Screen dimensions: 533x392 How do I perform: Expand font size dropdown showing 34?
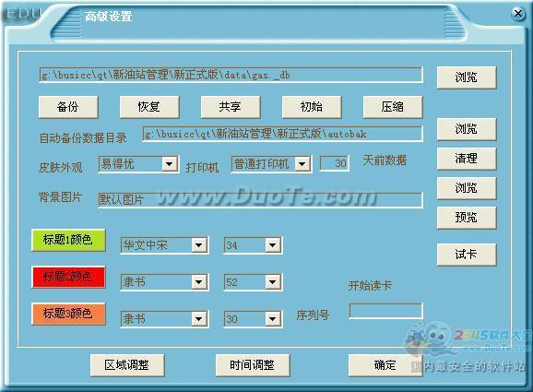273,245
